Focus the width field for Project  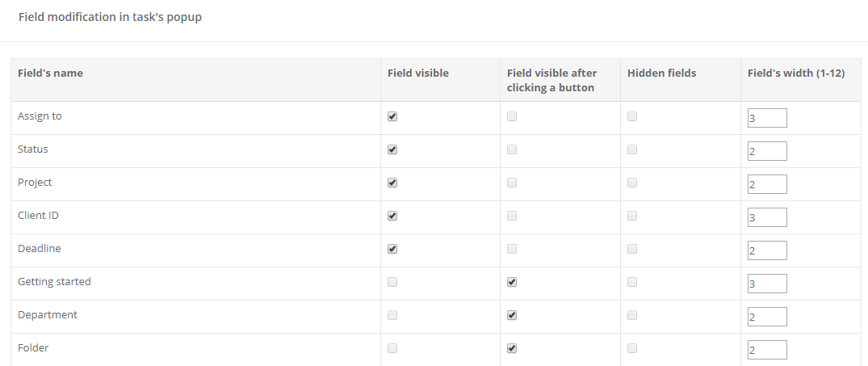pyautogui.click(x=767, y=185)
